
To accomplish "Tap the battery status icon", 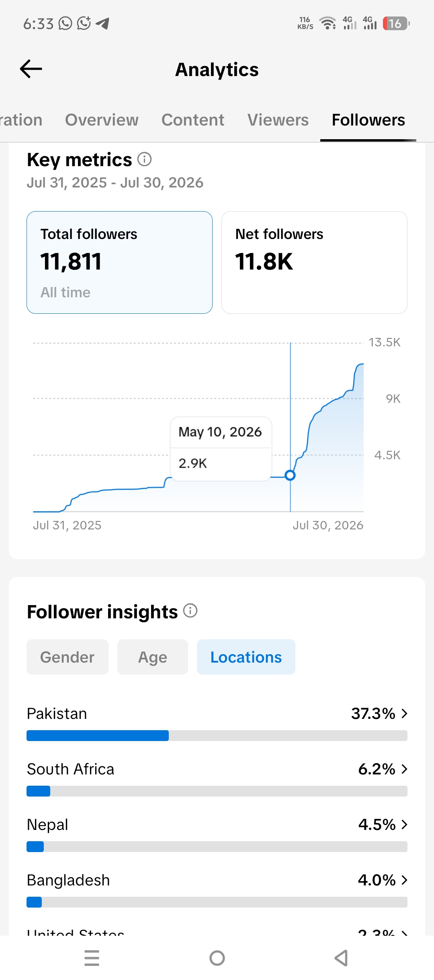I will point(396,23).
